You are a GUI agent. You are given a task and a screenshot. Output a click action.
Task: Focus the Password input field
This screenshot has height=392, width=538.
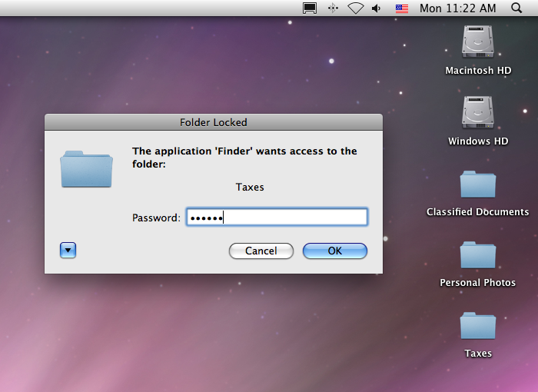click(x=277, y=218)
